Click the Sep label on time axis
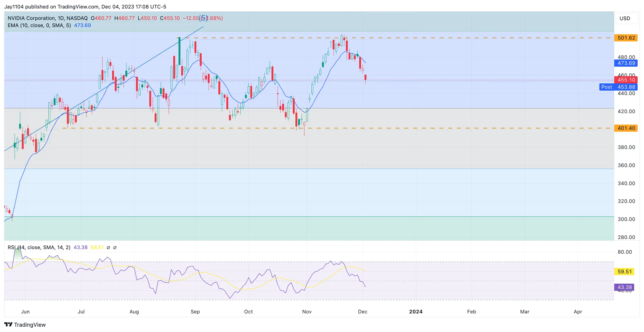Viewport: 644px width, 332px height. [195, 312]
